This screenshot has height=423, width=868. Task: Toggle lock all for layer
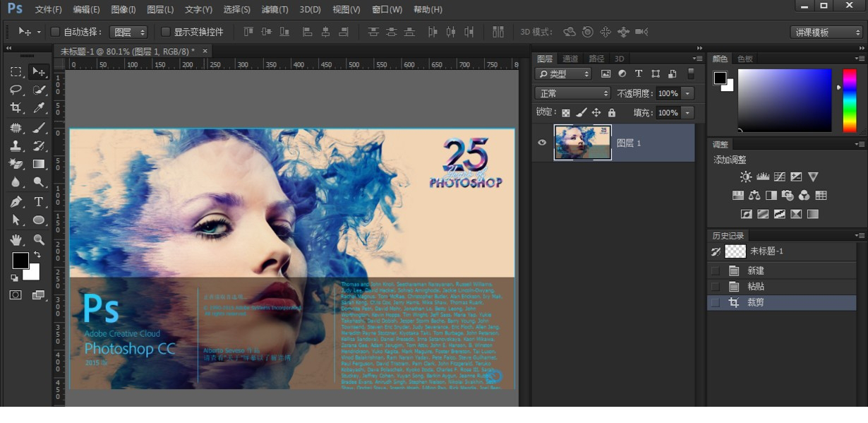(612, 113)
